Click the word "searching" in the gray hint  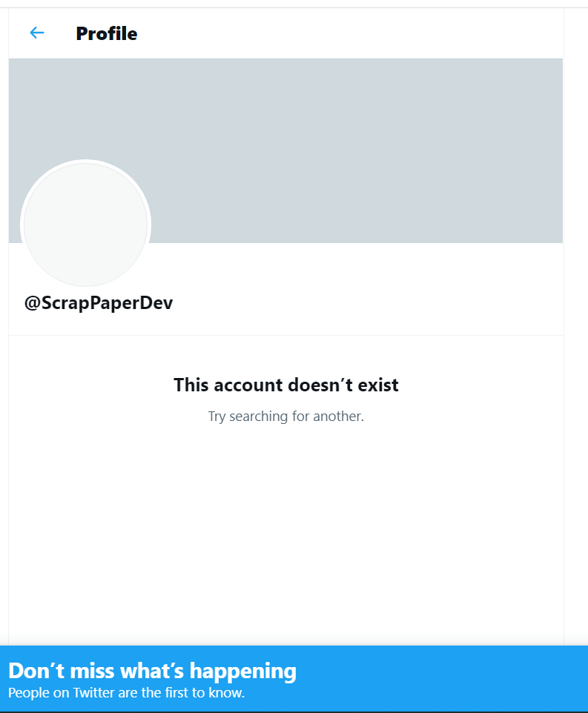pos(258,417)
